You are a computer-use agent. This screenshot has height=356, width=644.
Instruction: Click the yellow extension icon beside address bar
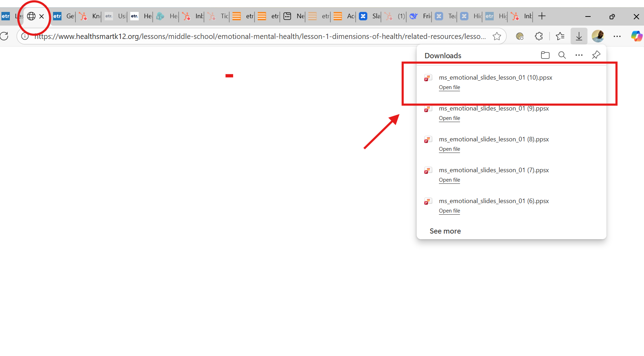pyautogui.click(x=520, y=36)
